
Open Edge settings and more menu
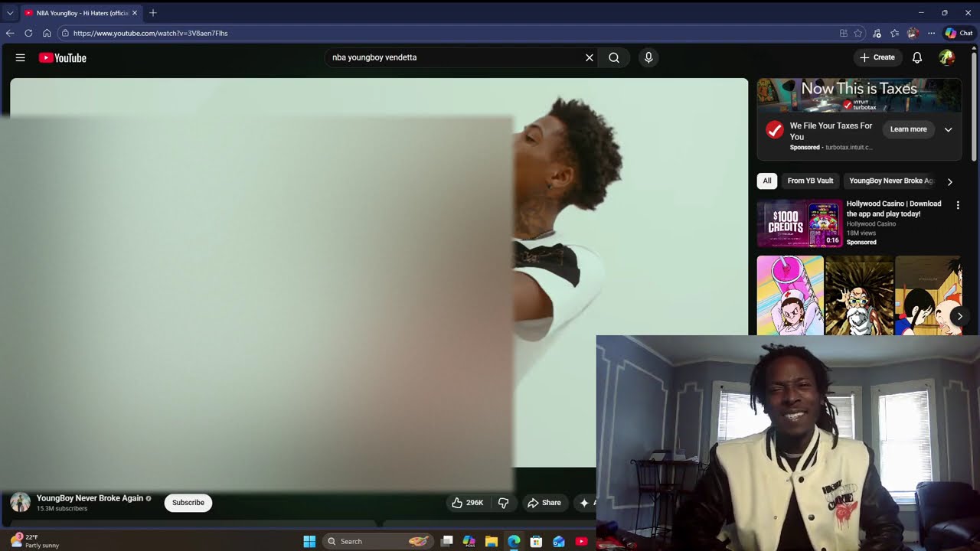click(931, 33)
